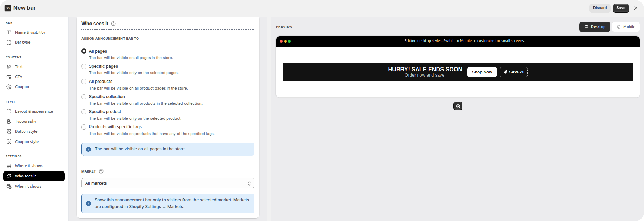Choose the All products radio option
The image size is (644, 221).
pyautogui.click(x=84, y=82)
